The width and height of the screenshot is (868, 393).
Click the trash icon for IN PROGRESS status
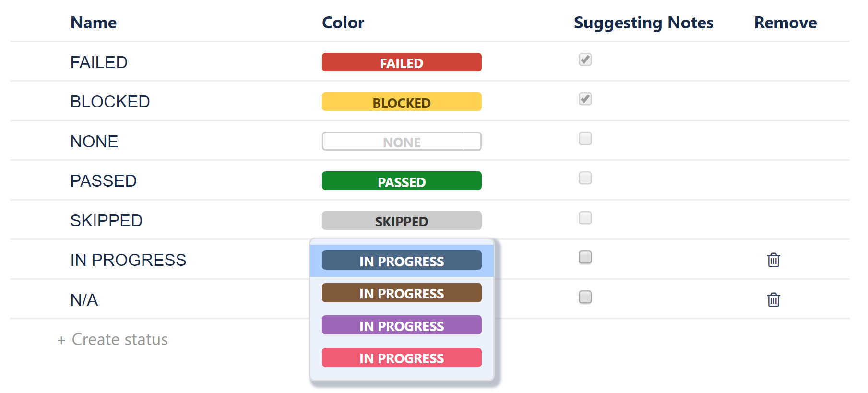tap(773, 261)
